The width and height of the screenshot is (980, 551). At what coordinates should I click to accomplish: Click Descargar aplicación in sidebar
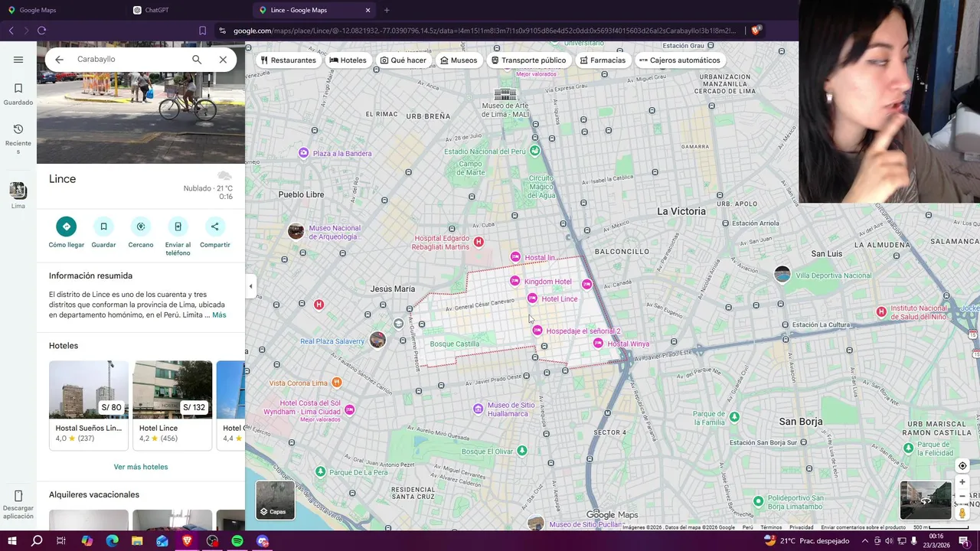point(18,505)
